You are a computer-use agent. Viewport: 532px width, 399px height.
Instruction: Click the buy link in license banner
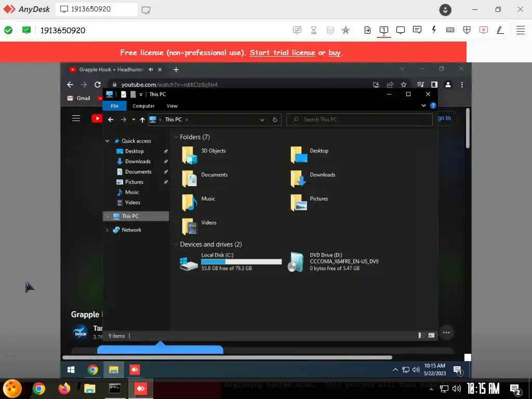(335, 52)
